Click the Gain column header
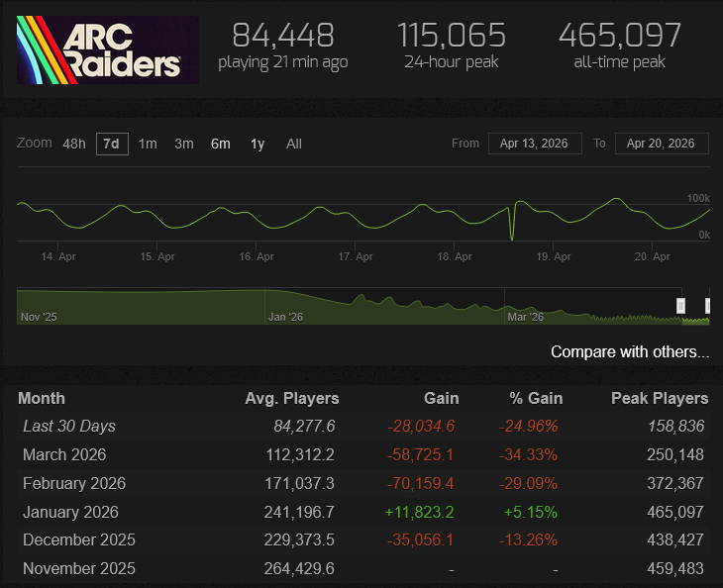 [442, 398]
